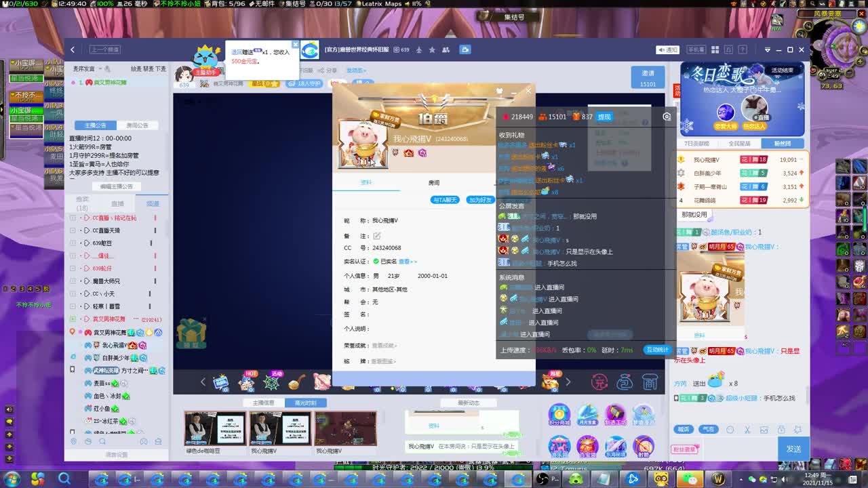
Task: Dismiss the 主播助手 gift notification popup
Action: click(296, 45)
